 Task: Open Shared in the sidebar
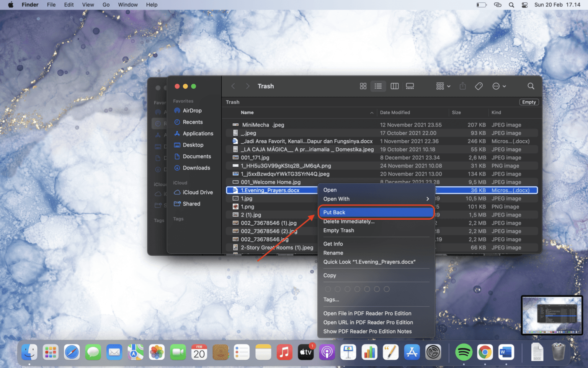191,204
